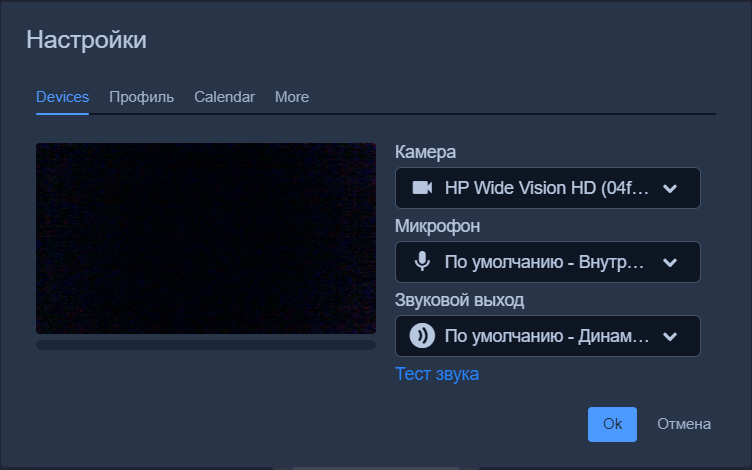Click the speaker icon in the Звуковой выход field
Image resolution: width=752 pixels, height=470 pixels.
coord(422,336)
